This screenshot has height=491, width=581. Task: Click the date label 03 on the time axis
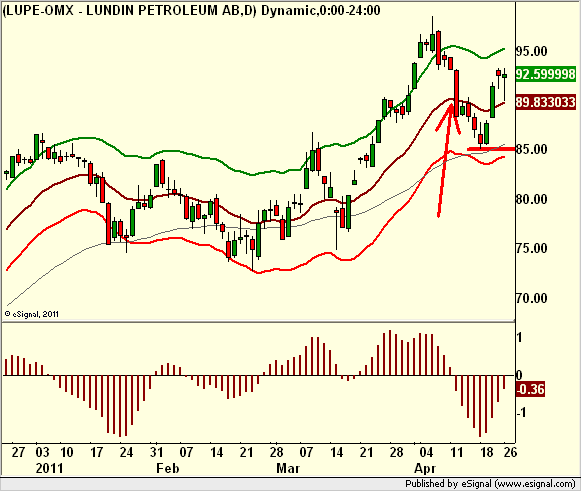click(x=42, y=452)
